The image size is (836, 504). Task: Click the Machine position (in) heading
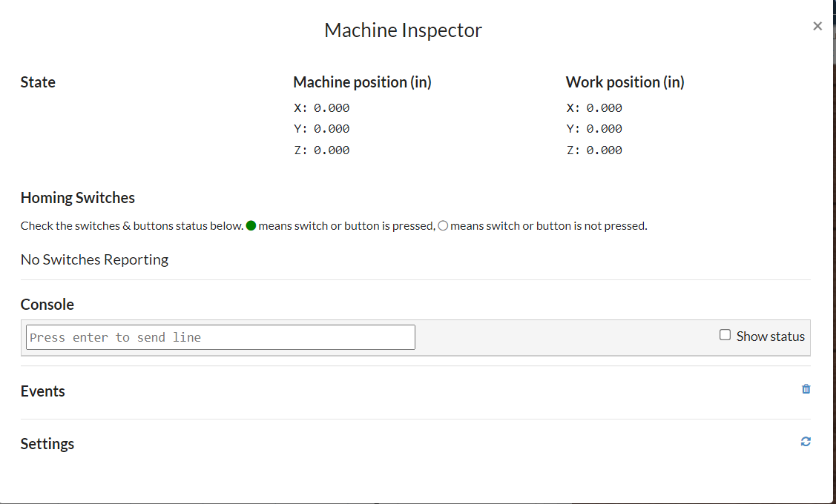point(362,82)
